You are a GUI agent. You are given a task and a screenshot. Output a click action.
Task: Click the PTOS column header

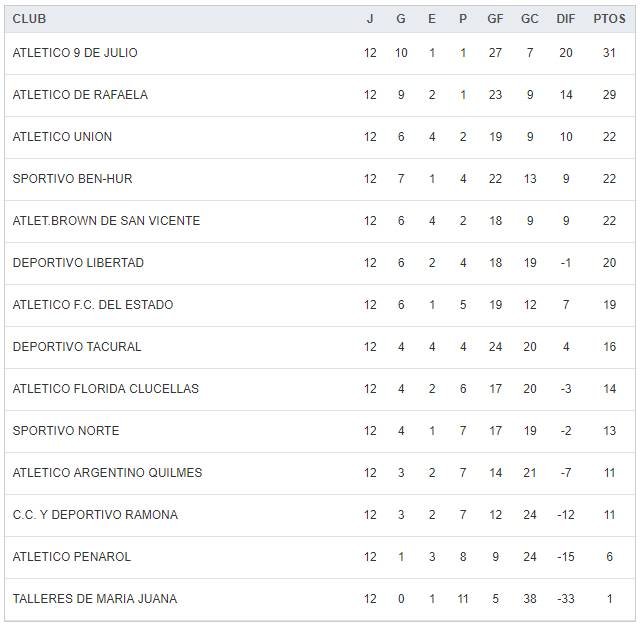click(609, 19)
